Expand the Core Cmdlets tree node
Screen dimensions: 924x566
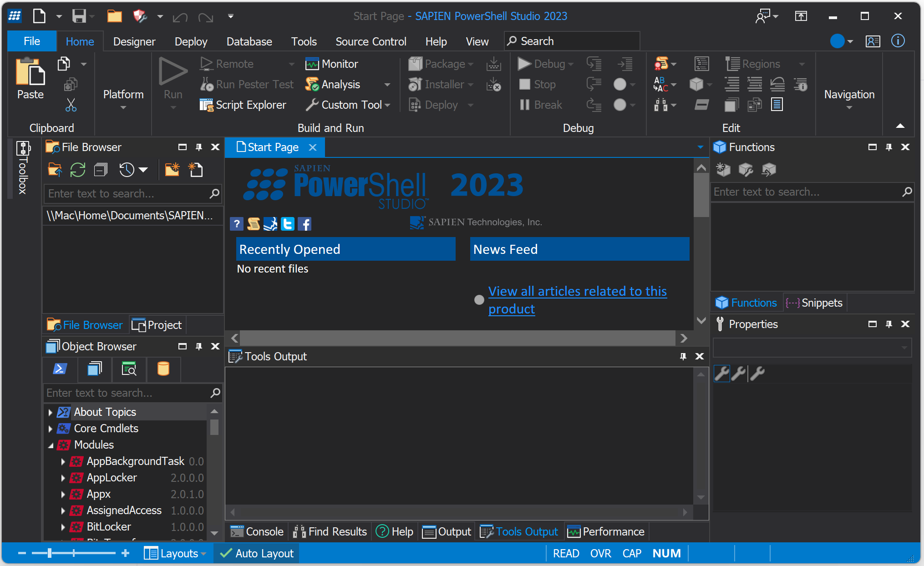[51, 428]
